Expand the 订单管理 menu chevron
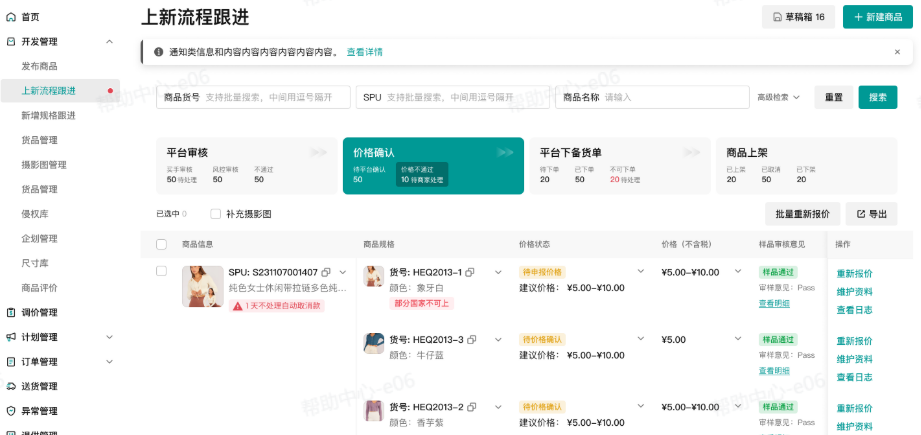921x435 pixels. (x=109, y=362)
